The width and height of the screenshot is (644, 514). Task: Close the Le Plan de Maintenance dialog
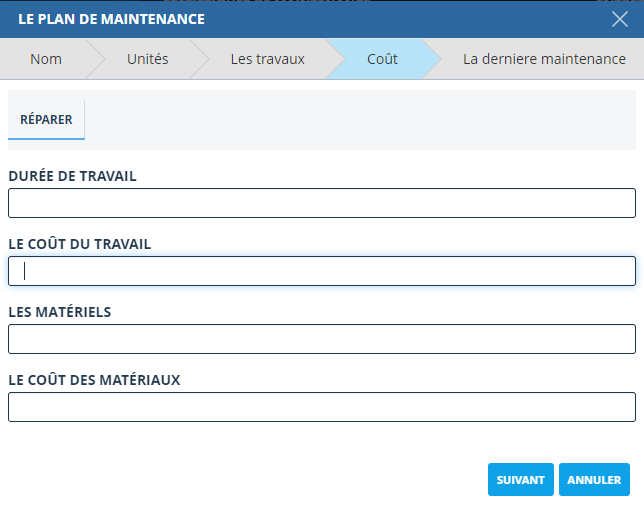[619, 19]
